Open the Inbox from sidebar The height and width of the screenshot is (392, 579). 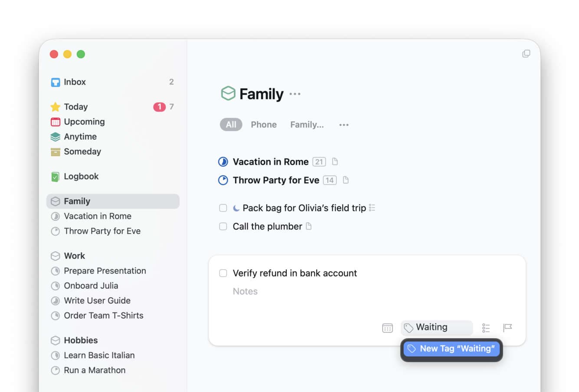coord(75,82)
